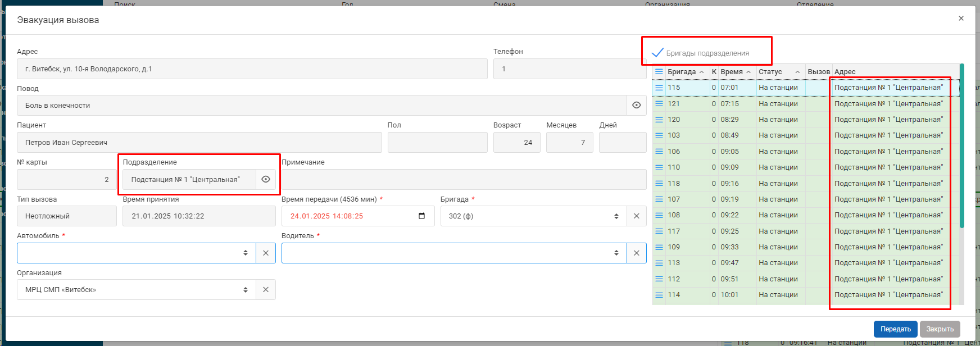The width and height of the screenshot is (980, 346).
Task: Click the Вызов column header
Action: click(x=819, y=72)
